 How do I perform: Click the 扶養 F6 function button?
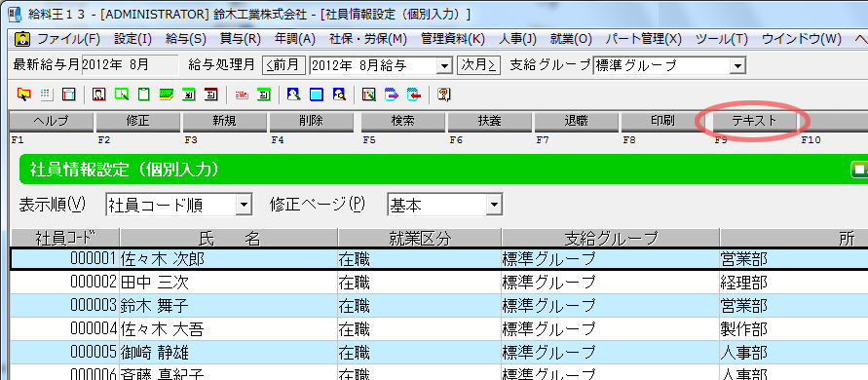(x=489, y=122)
